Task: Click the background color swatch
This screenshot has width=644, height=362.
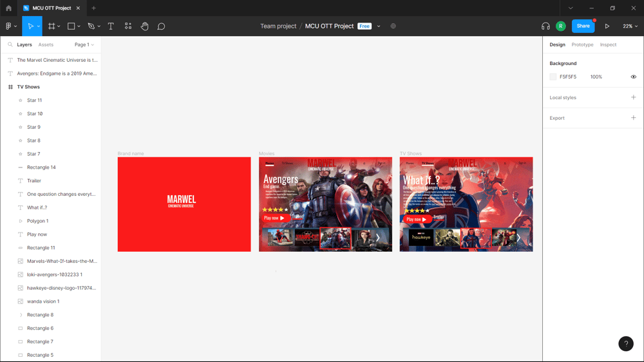Action: point(553,77)
